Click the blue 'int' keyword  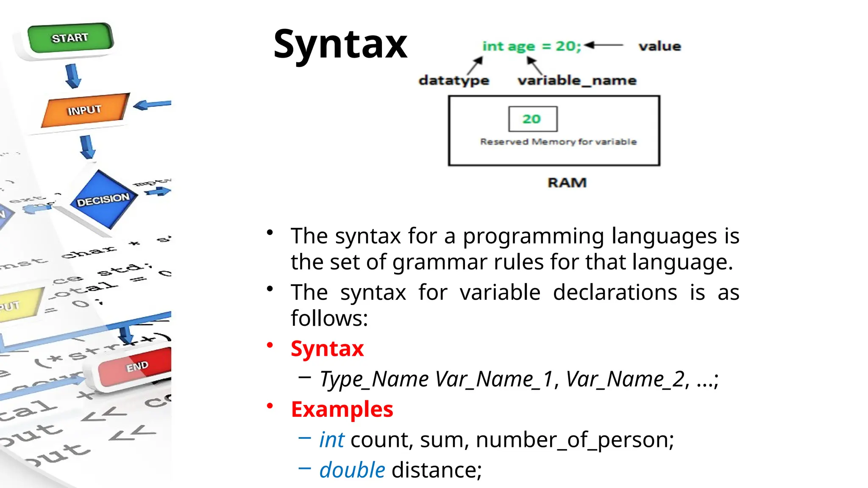tap(332, 439)
